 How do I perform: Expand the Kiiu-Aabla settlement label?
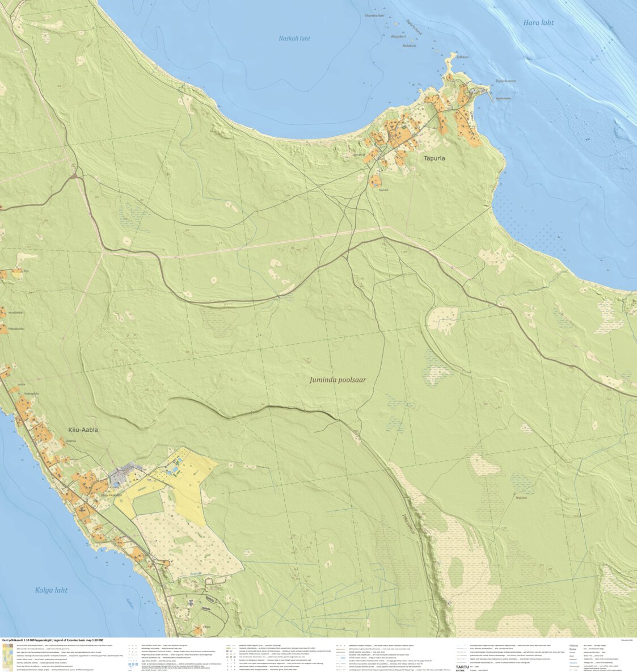coord(83,430)
